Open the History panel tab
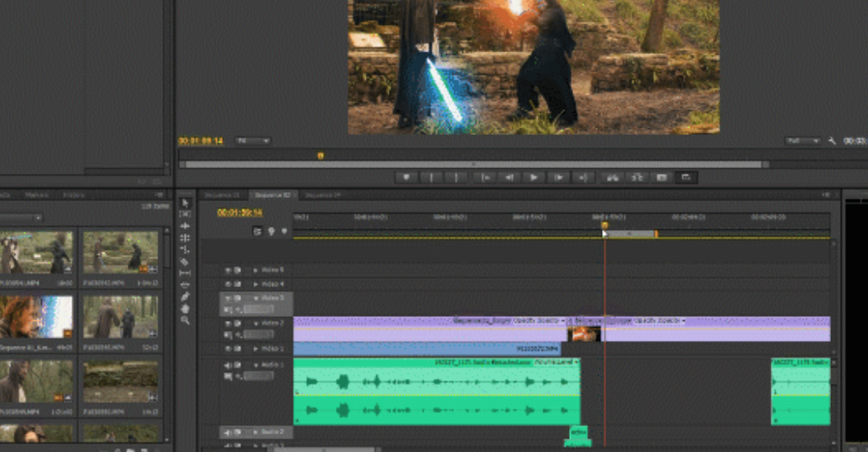The width and height of the screenshot is (868, 452). [x=74, y=195]
